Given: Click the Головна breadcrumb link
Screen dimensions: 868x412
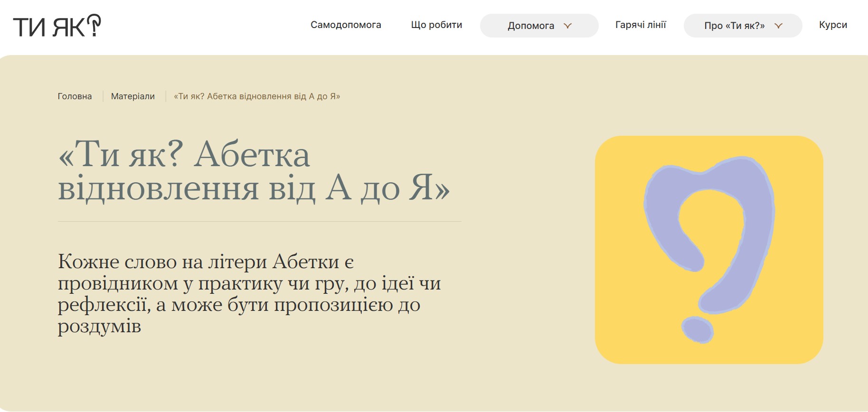Looking at the screenshot, I should [x=75, y=96].
